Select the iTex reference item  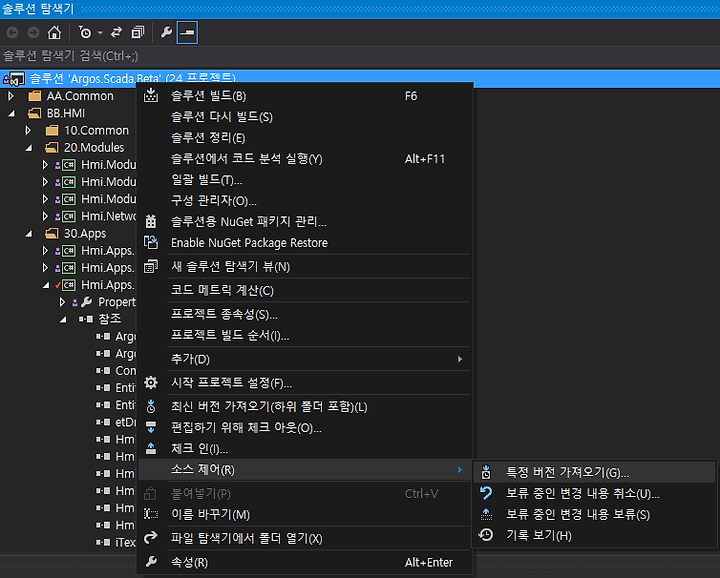coord(125,542)
